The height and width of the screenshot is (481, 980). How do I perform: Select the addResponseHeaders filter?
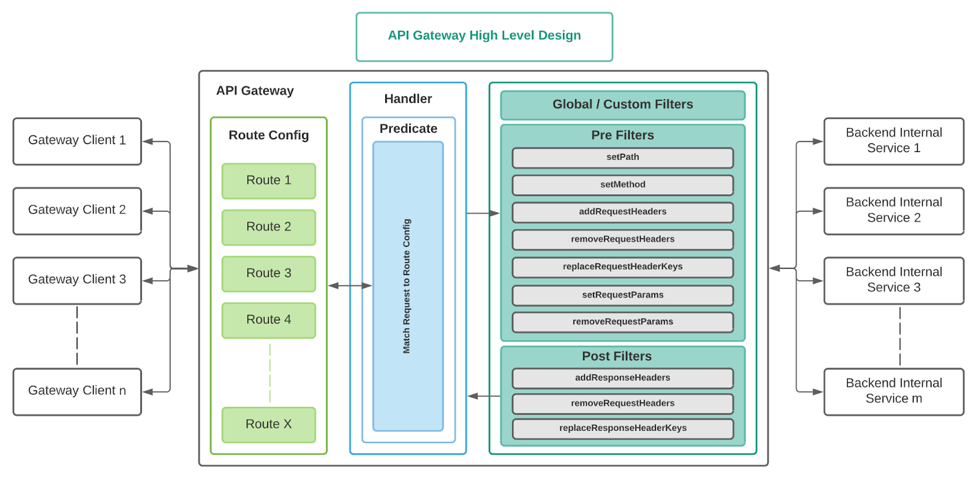click(x=623, y=378)
